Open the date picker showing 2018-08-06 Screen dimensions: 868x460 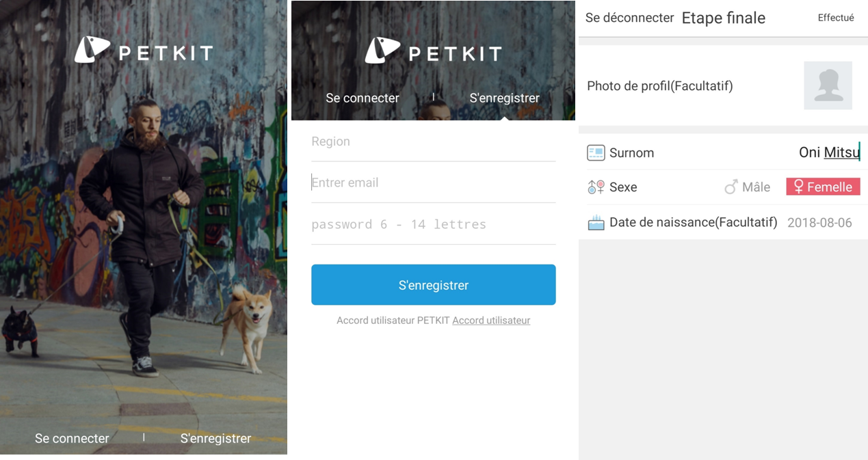819,223
